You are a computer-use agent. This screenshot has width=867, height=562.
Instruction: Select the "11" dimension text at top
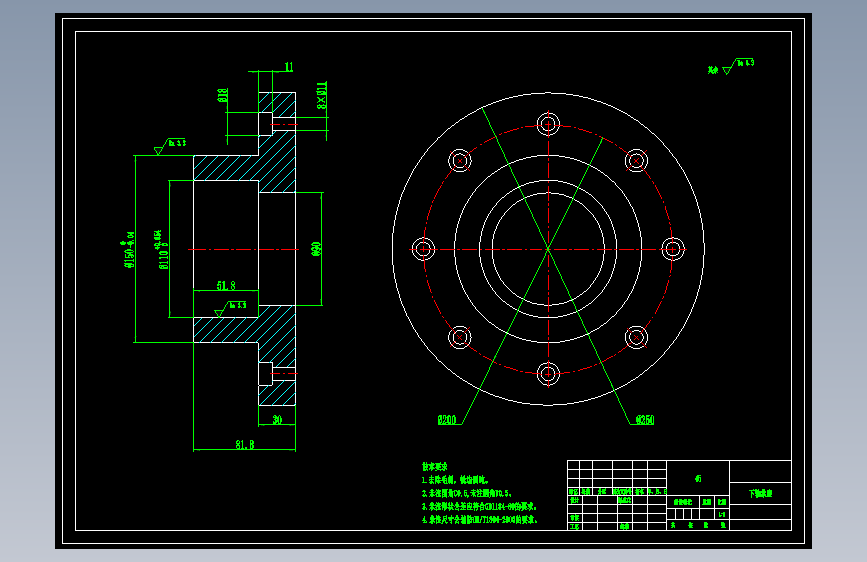pos(289,67)
